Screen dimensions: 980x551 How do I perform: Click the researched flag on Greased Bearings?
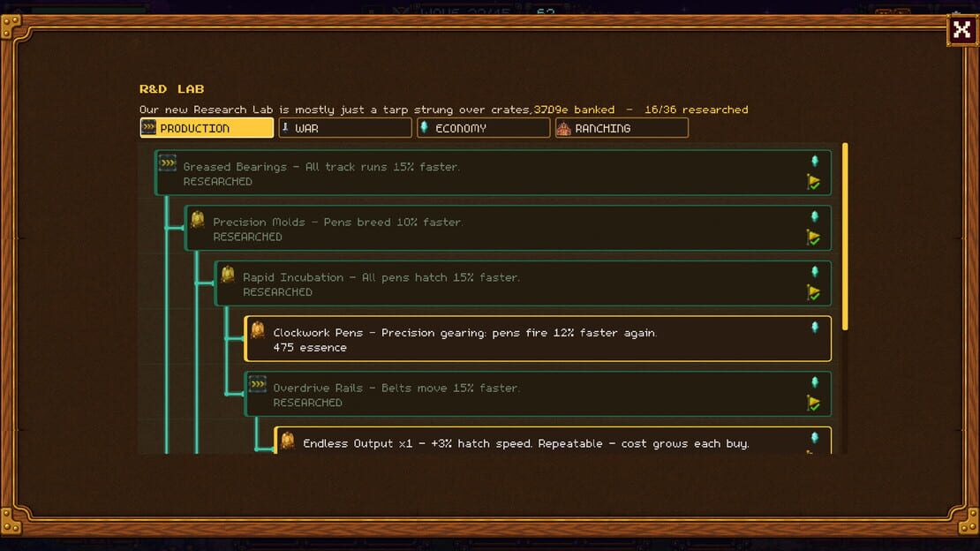813,182
